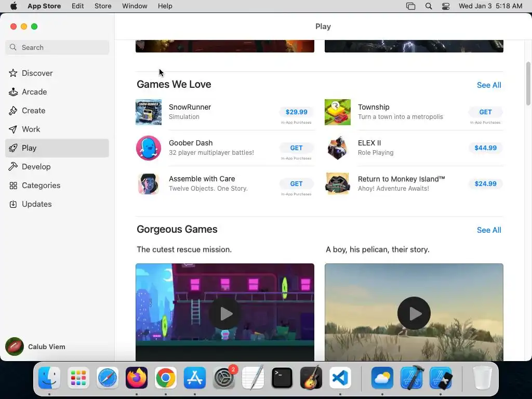Click the Work paper plane icon
This screenshot has width=532, height=399.
pos(13,129)
